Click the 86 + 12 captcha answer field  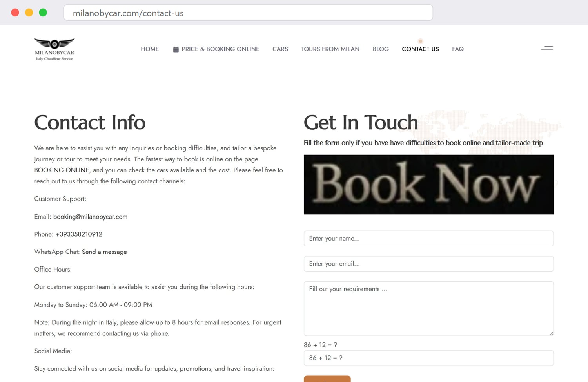(428, 358)
